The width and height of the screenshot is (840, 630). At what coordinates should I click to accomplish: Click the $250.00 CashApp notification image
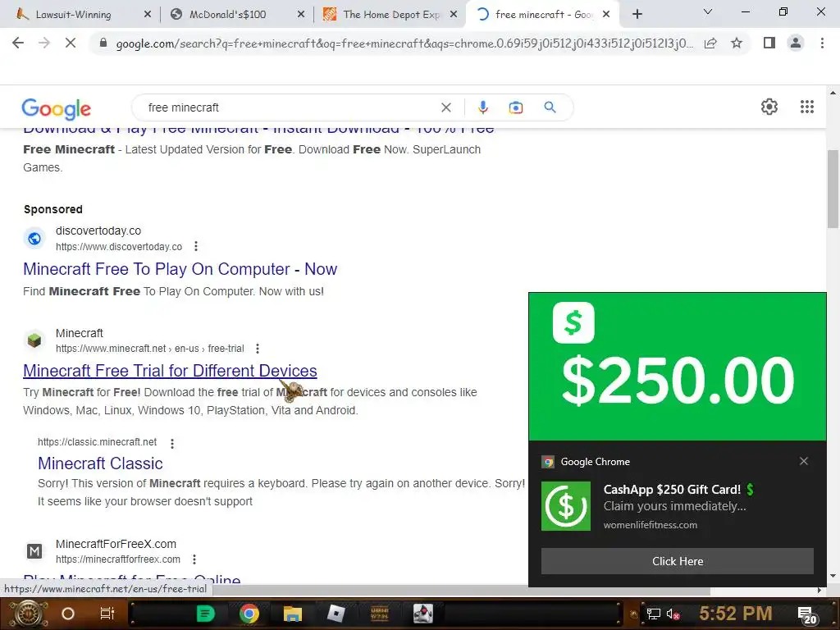point(677,367)
